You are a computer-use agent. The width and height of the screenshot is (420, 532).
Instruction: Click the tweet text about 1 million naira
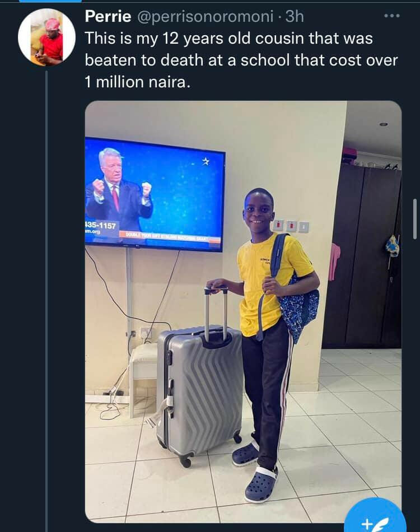[241, 60]
